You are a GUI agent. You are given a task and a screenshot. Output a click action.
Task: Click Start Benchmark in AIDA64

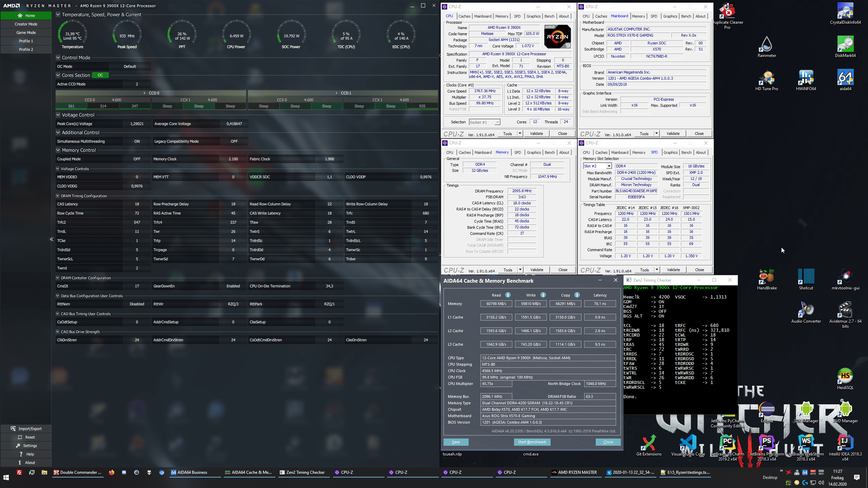pos(532,442)
